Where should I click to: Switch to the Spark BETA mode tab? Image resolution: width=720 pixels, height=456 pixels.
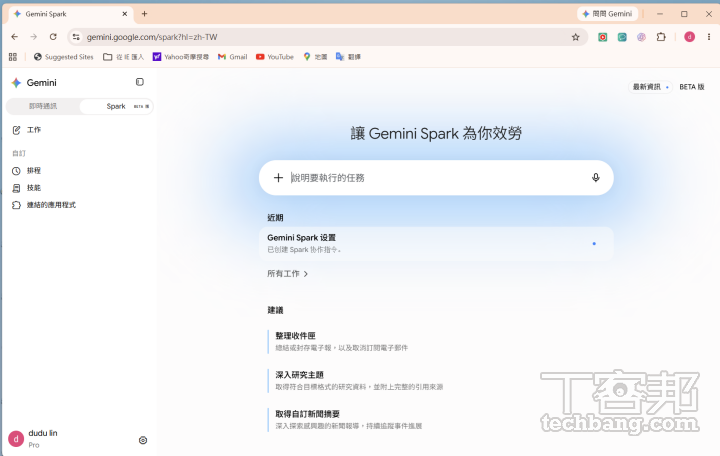click(116, 106)
